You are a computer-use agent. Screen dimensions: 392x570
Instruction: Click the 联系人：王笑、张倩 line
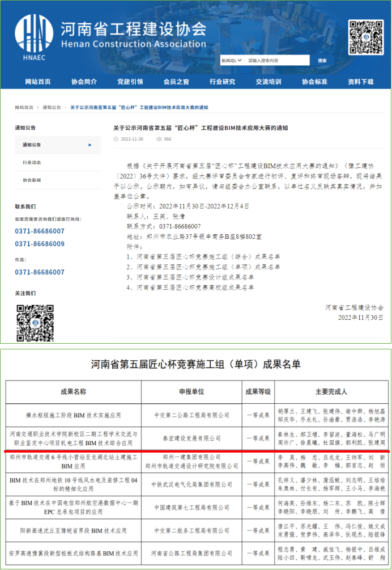(156, 216)
